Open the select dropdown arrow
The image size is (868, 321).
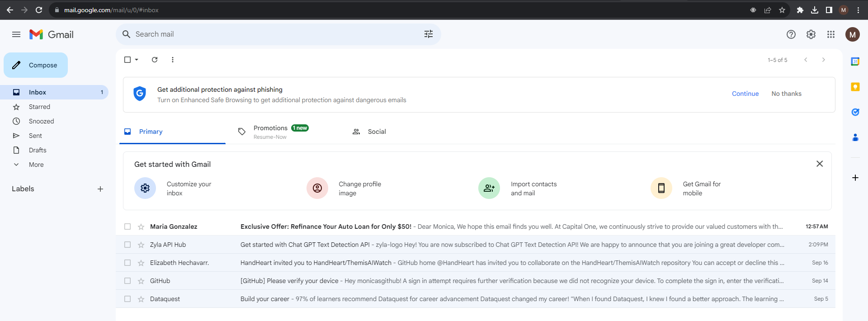[x=137, y=60]
